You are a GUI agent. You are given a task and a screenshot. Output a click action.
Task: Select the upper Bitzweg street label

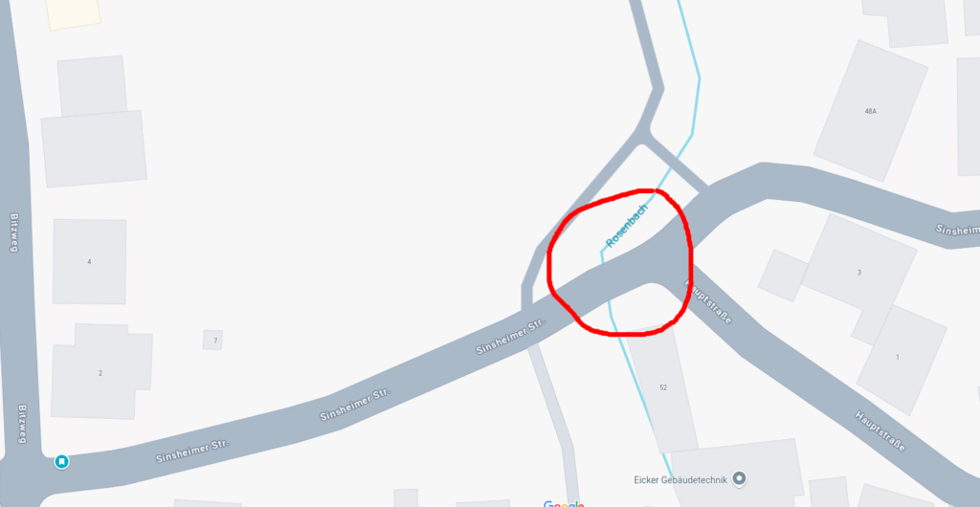(x=13, y=232)
